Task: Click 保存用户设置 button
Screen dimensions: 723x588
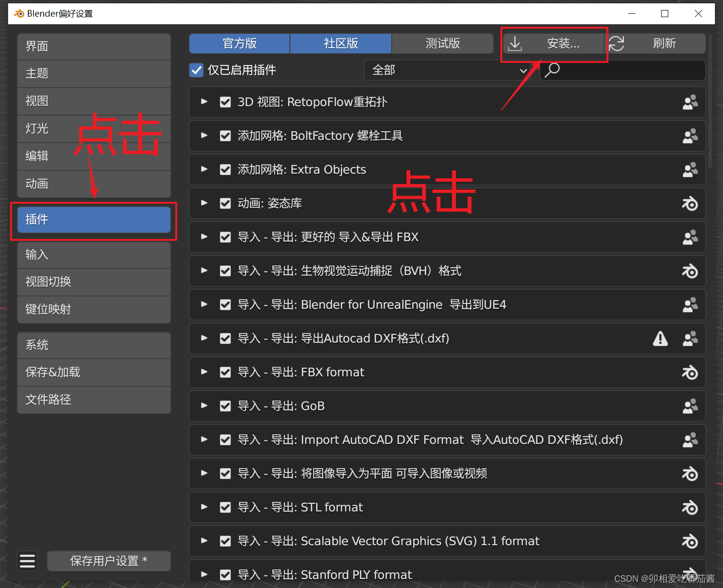Action: (x=109, y=561)
